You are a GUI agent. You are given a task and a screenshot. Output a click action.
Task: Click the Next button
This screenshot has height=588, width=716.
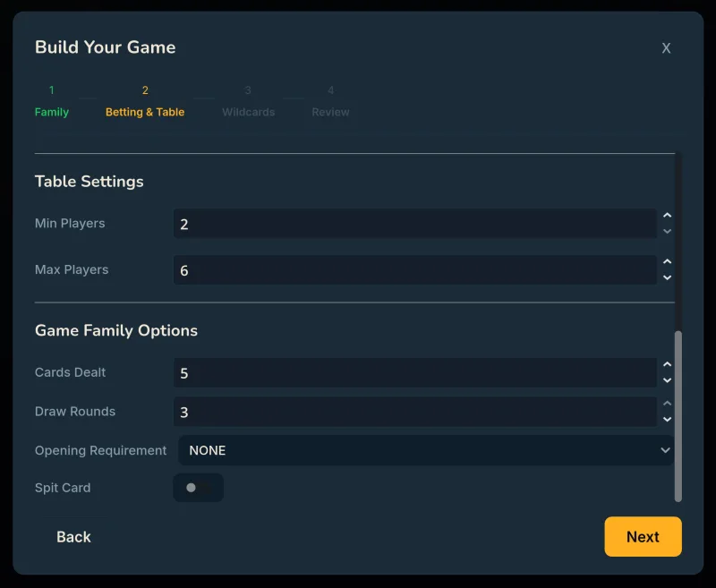coord(643,537)
